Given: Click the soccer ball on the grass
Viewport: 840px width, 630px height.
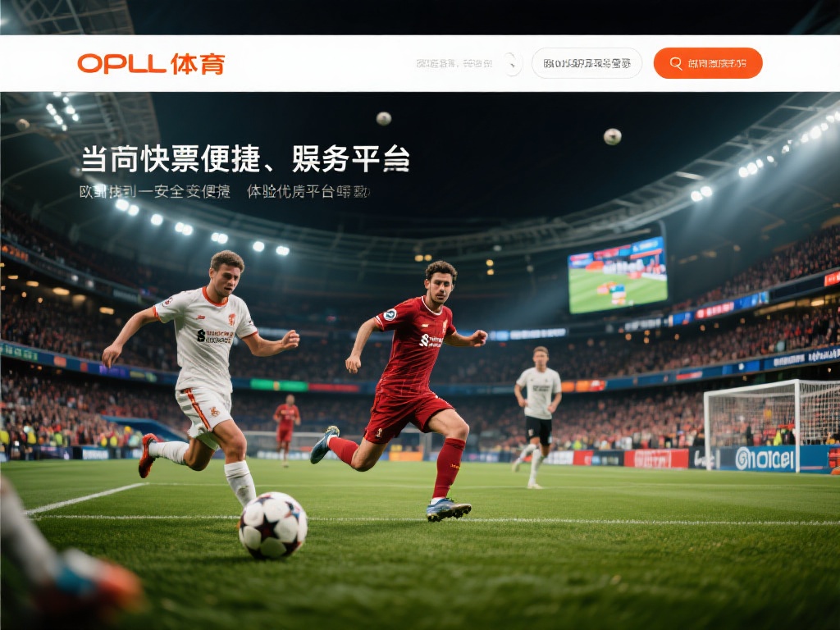Looking at the screenshot, I should (x=272, y=524).
